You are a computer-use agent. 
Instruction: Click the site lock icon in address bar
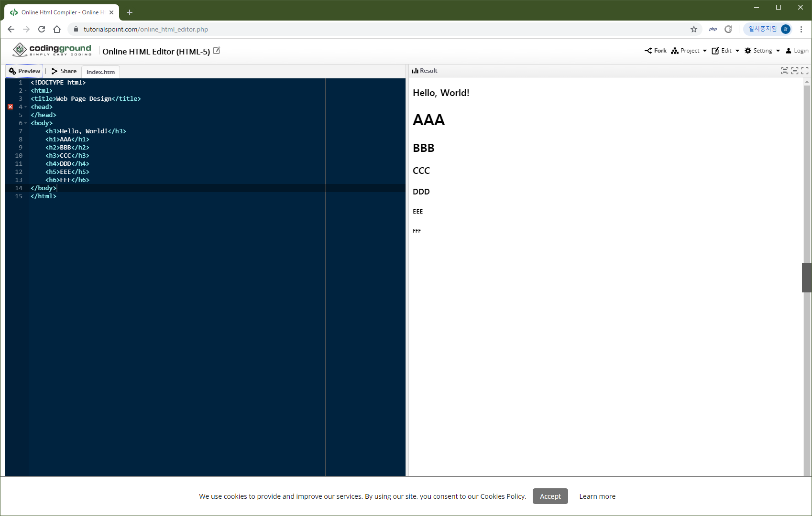(76, 29)
